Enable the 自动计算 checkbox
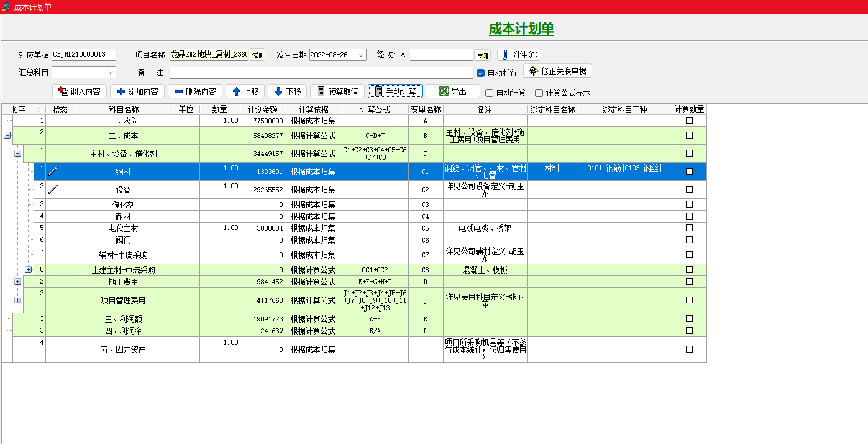Viewport: 868px width, 444px height. point(490,93)
